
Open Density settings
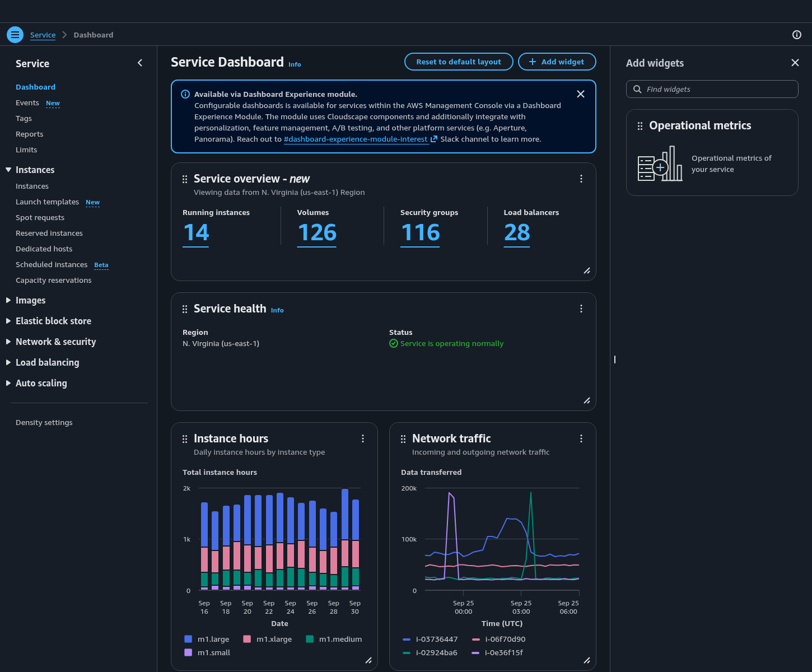click(44, 422)
